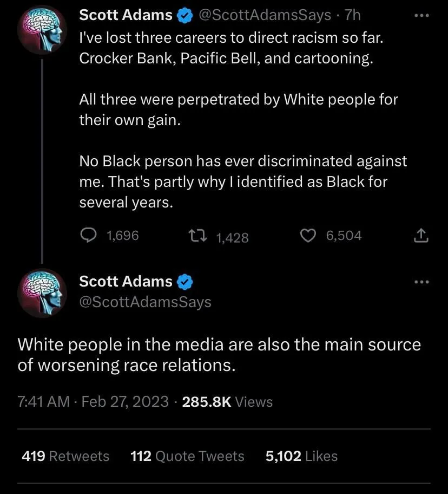Open the 285.8K Views analytics
Image resolution: width=448 pixels, height=494 pixels.
228,402
